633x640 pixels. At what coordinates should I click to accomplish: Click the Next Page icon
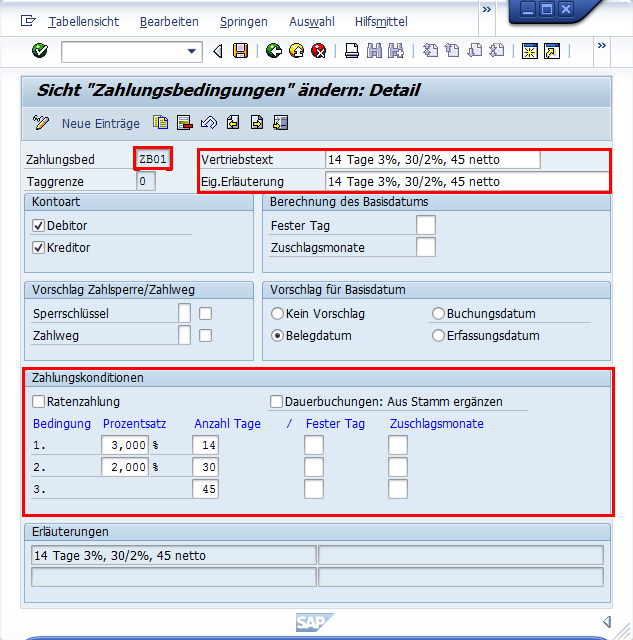pos(474,51)
